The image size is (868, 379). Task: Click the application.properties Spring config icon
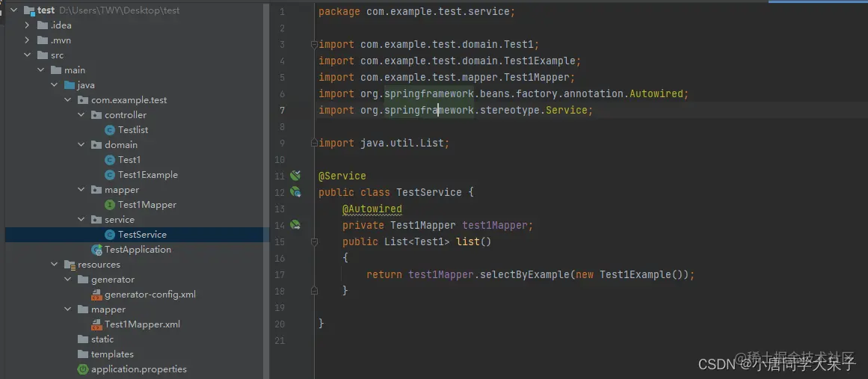[x=83, y=369]
